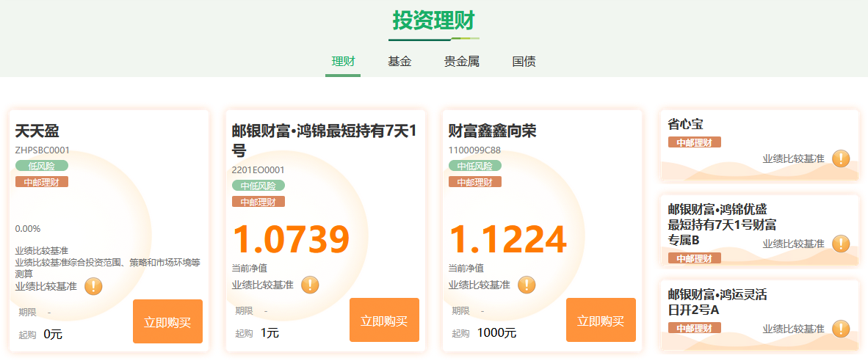Click 立即购买 on 天天盈 card
The height and width of the screenshot is (361, 868).
(167, 322)
